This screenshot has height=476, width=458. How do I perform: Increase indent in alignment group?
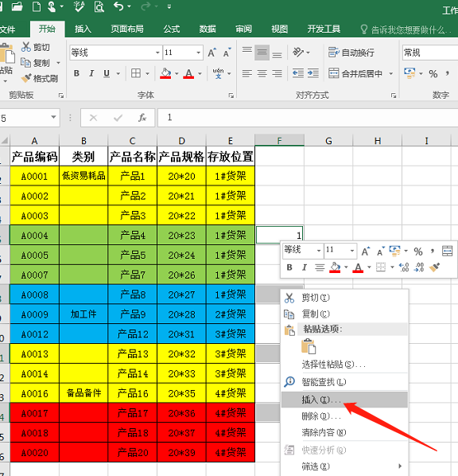(x=313, y=73)
